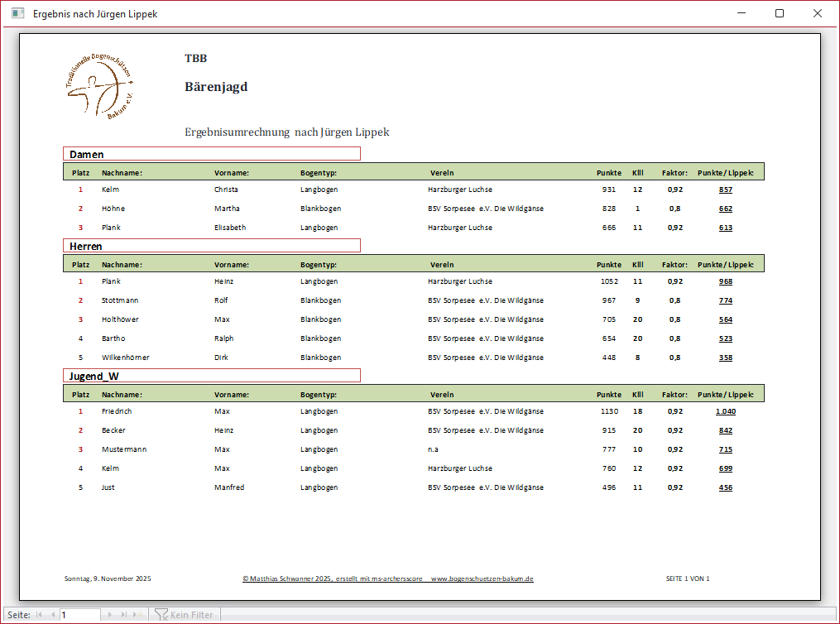Open underlined score 1.040 for Friedrich
Screen dimensions: 840x624
tap(724, 410)
